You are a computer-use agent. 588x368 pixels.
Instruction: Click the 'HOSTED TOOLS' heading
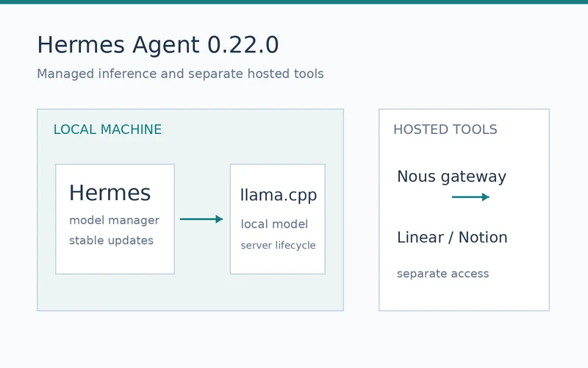click(445, 130)
